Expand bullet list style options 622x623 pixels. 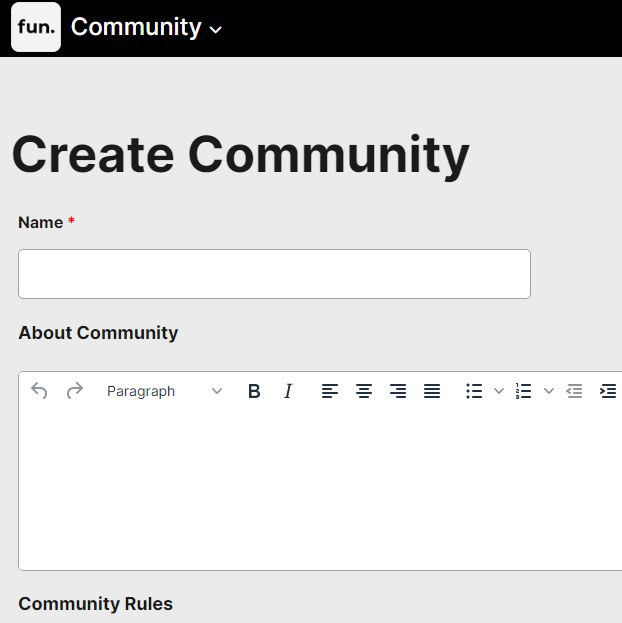[x=499, y=391]
